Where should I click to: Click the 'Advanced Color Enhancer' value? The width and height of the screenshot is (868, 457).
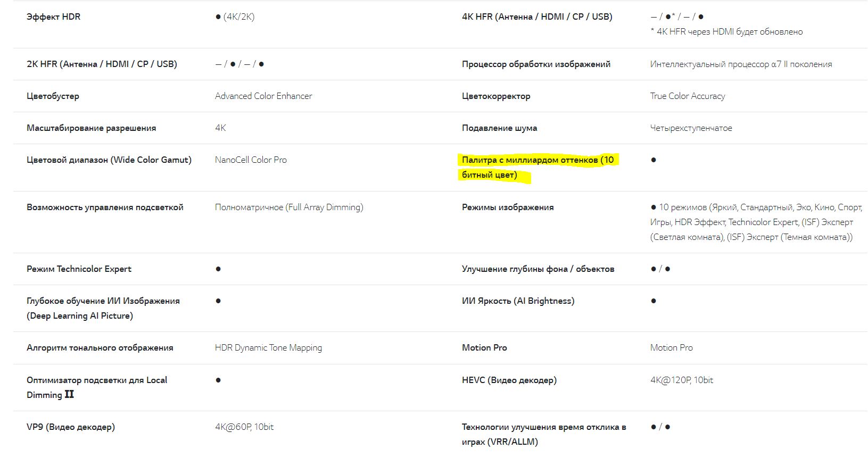click(263, 96)
